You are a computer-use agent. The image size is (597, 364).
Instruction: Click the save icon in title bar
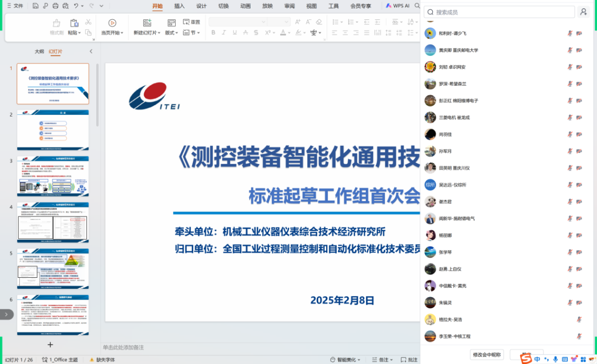35,6
